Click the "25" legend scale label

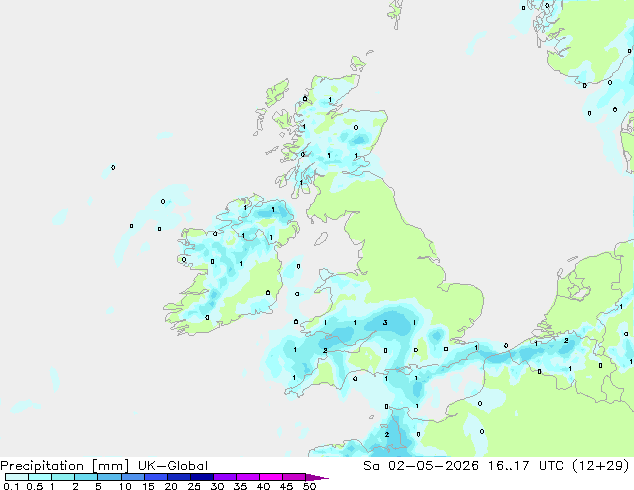pos(194,486)
